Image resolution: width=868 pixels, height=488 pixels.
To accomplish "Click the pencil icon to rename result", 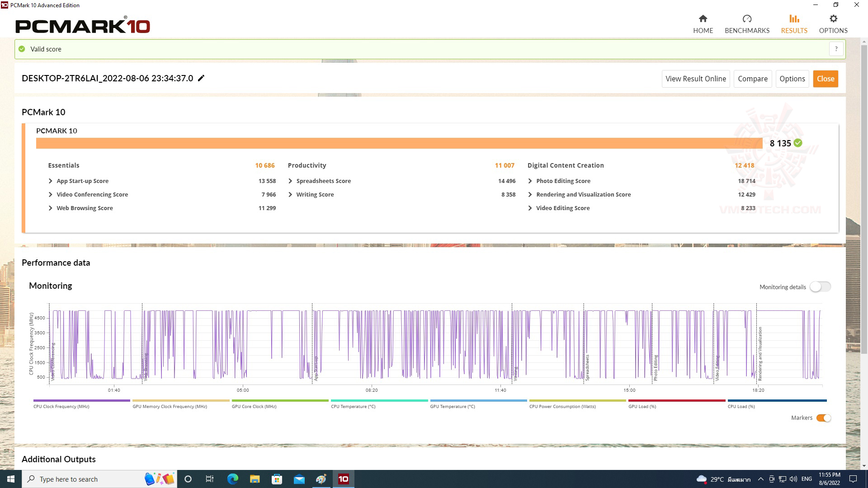I will click(201, 78).
